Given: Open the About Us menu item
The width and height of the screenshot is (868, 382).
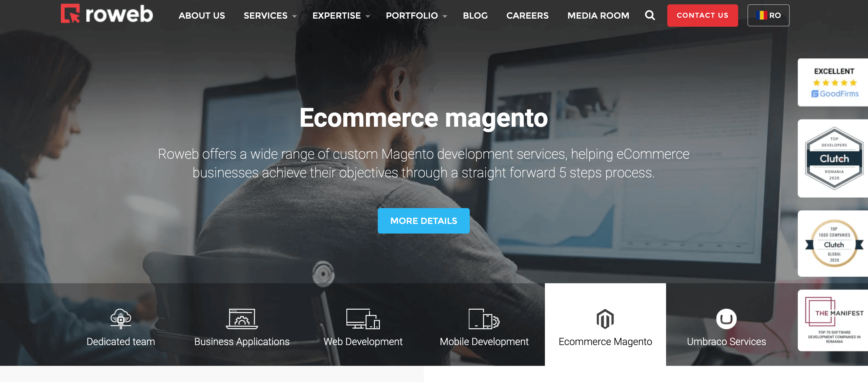Looking at the screenshot, I should (201, 15).
